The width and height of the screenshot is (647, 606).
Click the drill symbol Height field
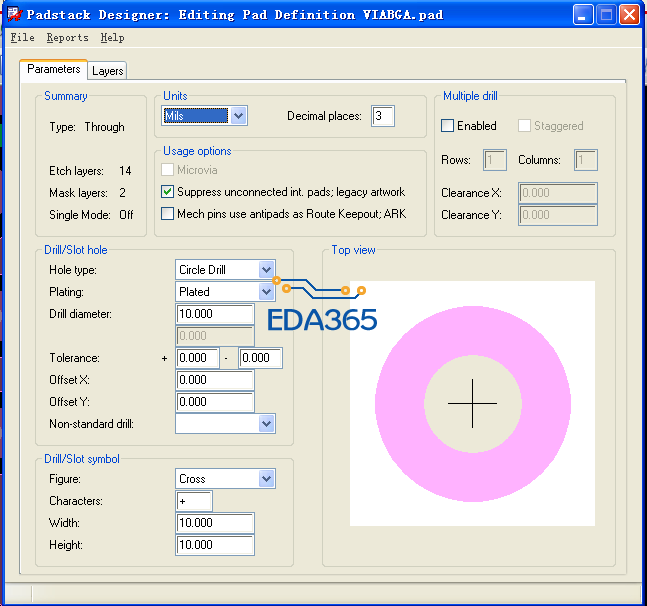[x=215, y=545]
